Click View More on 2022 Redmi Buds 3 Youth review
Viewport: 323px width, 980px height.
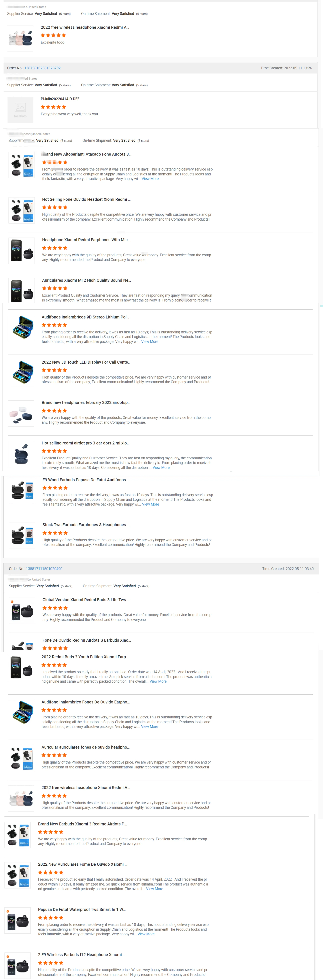[158, 681]
